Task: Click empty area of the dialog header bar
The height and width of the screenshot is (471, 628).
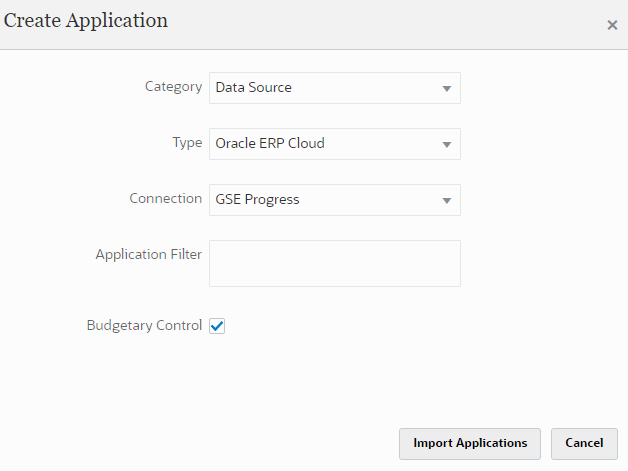Action: [380, 24]
